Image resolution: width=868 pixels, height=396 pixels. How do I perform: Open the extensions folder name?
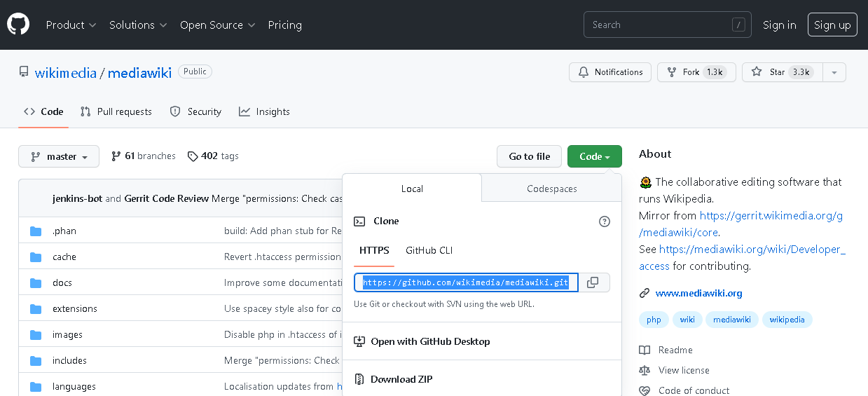tap(75, 309)
